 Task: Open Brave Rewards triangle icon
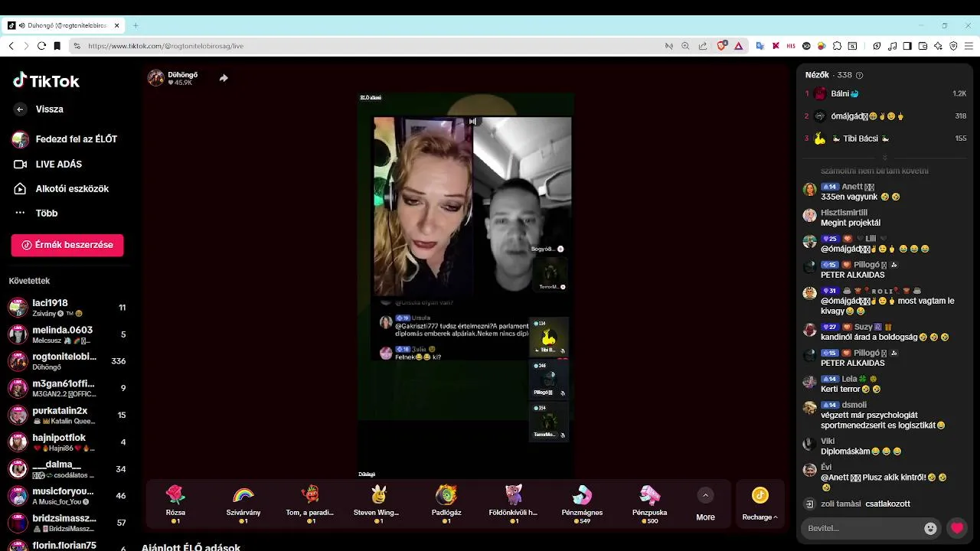point(738,46)
